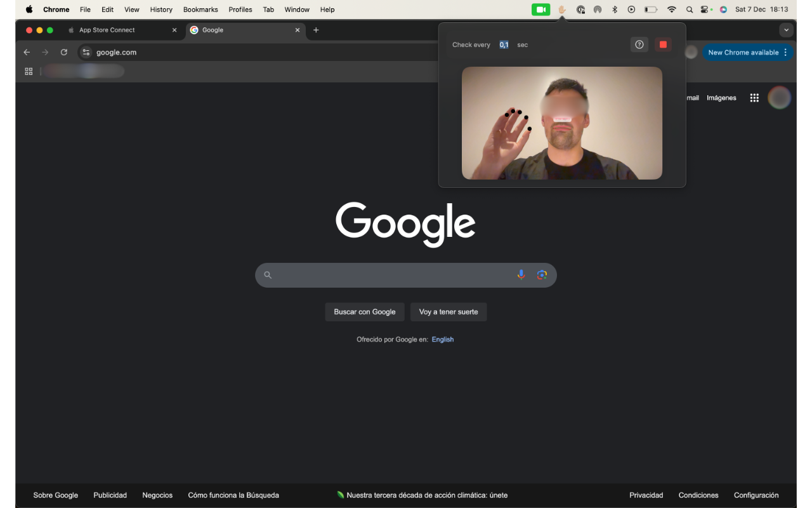This screenshot has height=508, width=812.
Task: View site information icon in address bar
Action: click(x=86, y=52)
